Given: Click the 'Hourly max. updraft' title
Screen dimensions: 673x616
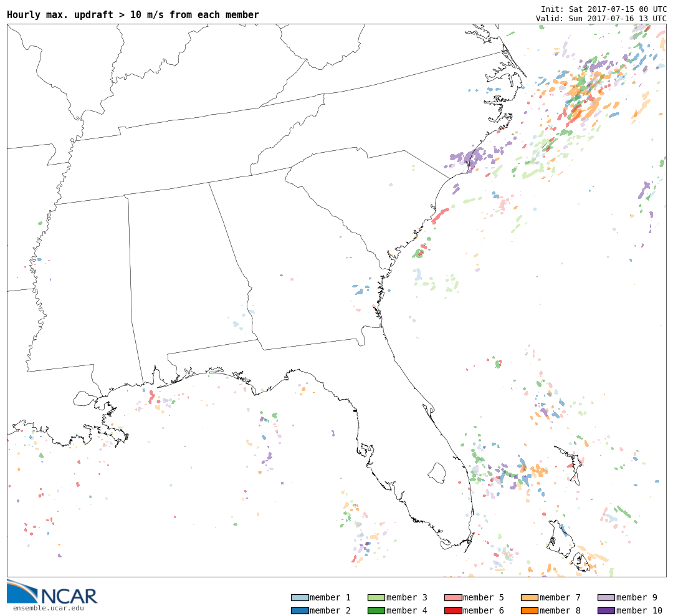Looking at the screenshot, I should (133, 15).
